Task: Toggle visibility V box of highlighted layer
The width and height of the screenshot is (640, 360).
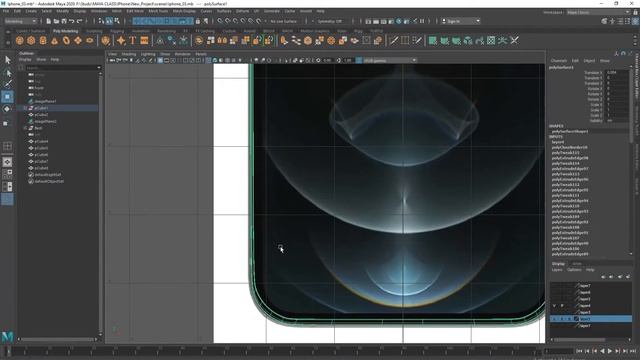Action: (x=554, y=319)
